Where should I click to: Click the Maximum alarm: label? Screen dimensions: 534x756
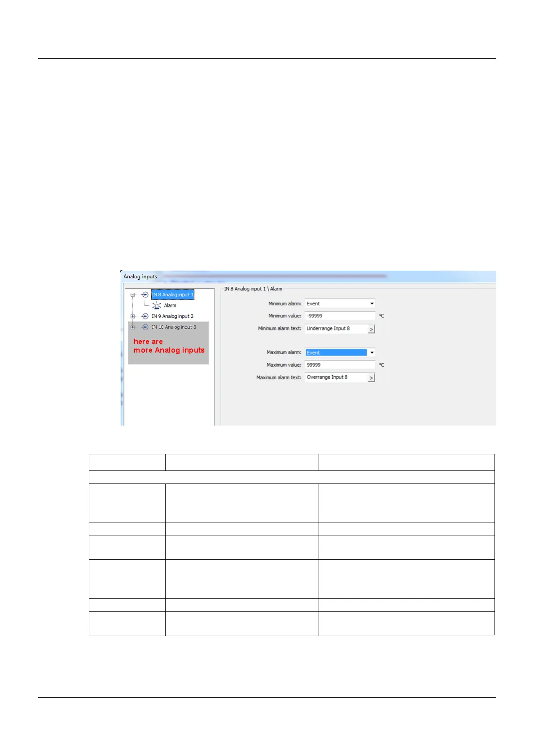(284, 353)
